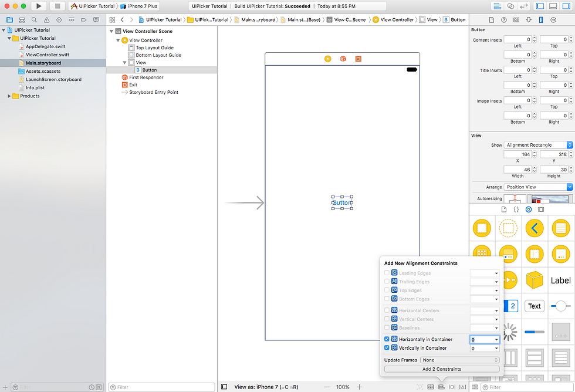The image size is (575, 392).
Task: Tick the Leading Edges checkbox
Action: 387,273
